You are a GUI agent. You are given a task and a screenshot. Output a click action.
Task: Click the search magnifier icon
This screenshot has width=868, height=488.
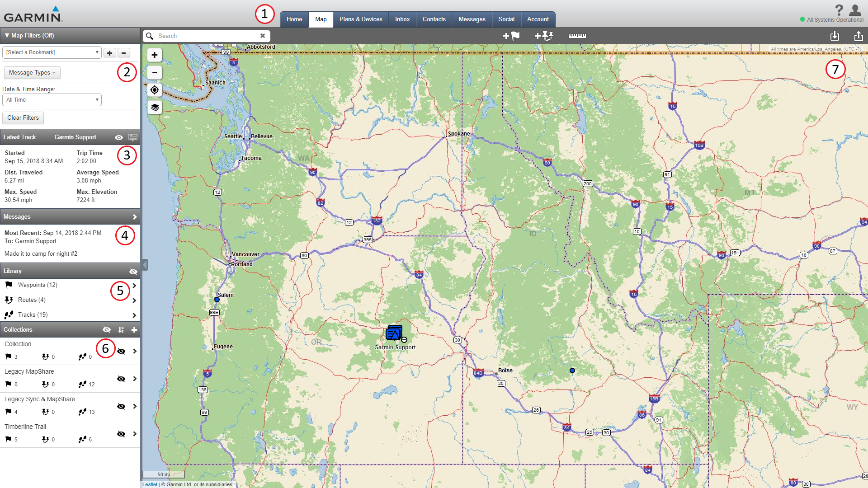(x=150, y=36)
